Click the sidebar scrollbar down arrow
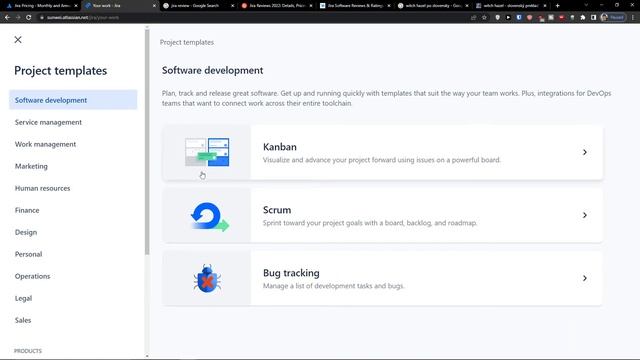The image size is (640, 360). click(147, 356)
